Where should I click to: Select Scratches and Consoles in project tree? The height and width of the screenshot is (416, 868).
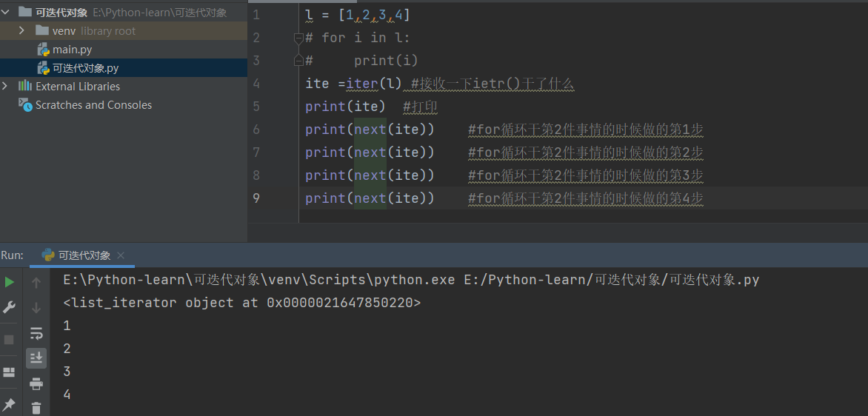tap(93, 105)
